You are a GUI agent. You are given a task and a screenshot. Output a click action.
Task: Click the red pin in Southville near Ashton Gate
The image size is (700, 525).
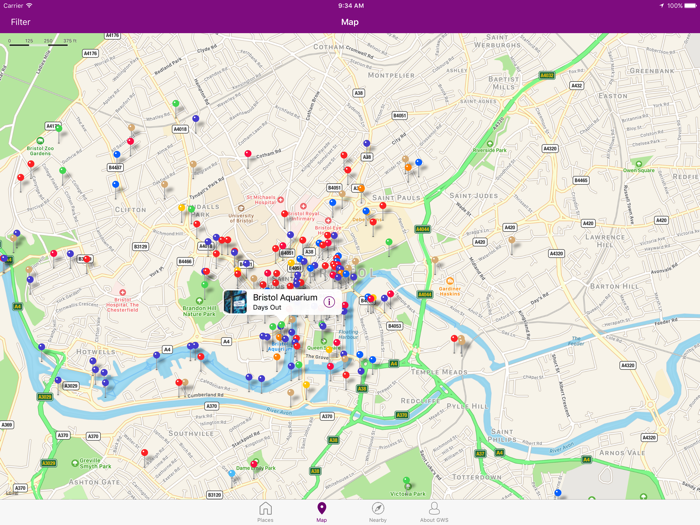[144, 453]
